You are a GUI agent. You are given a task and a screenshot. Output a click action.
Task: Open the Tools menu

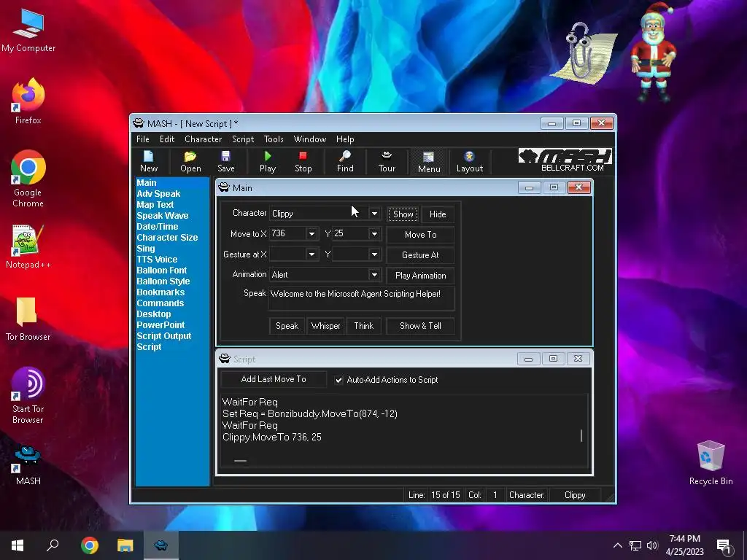click(274, 139)
